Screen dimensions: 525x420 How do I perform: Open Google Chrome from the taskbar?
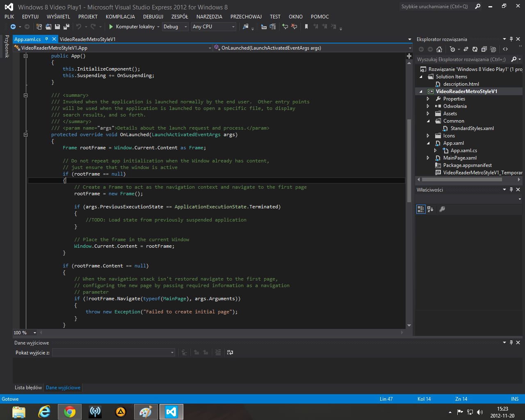70,411
